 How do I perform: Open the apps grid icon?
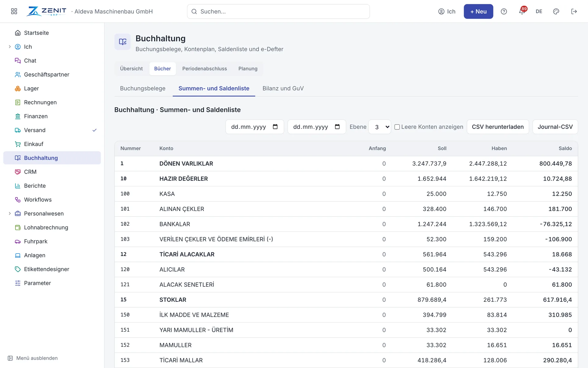coord(14,11)
